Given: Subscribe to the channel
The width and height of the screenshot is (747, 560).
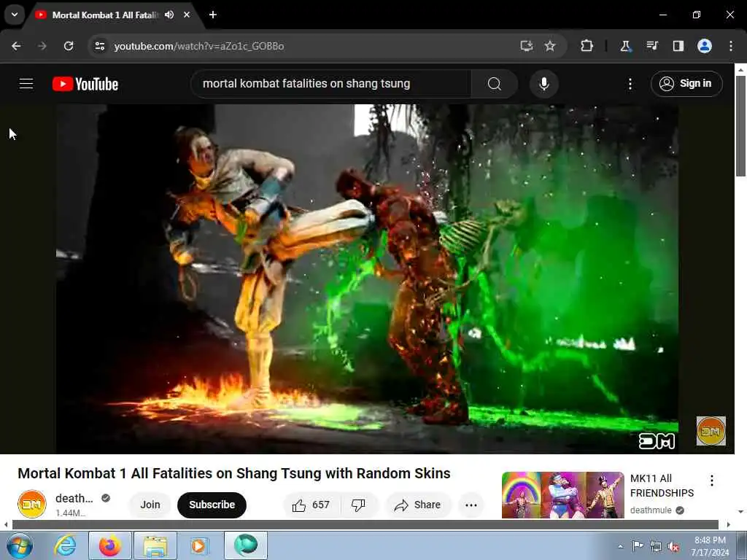Looking at the screenshot, I should coord(212,505).
